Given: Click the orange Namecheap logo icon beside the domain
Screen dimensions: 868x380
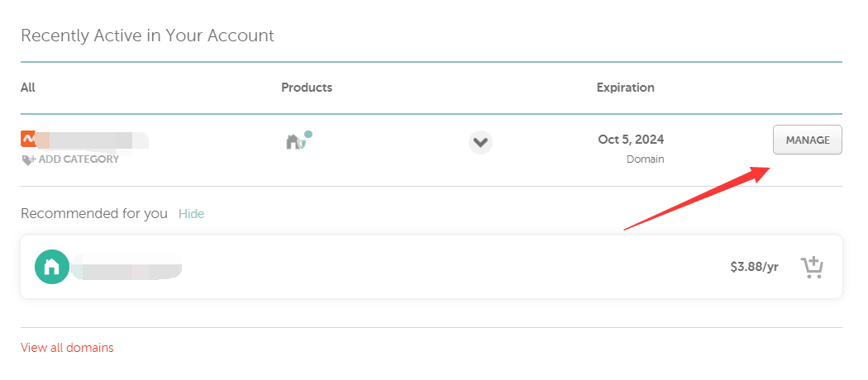Looking at the screenshot, I should (x=29, y=139).
